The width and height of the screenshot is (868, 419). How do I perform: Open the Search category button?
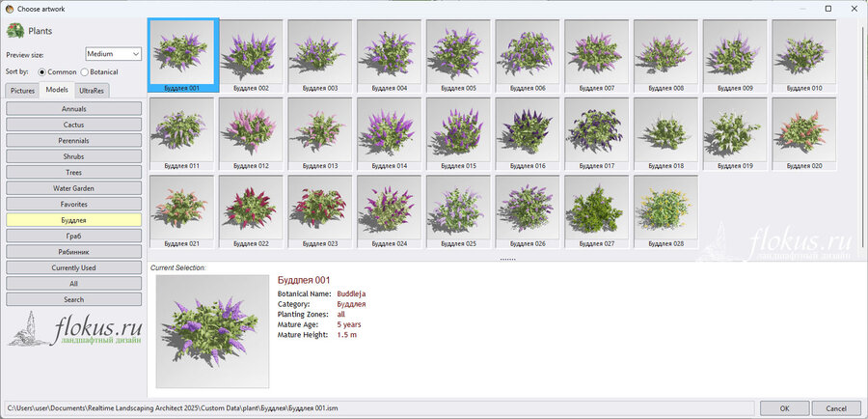[x=73, y=299]
